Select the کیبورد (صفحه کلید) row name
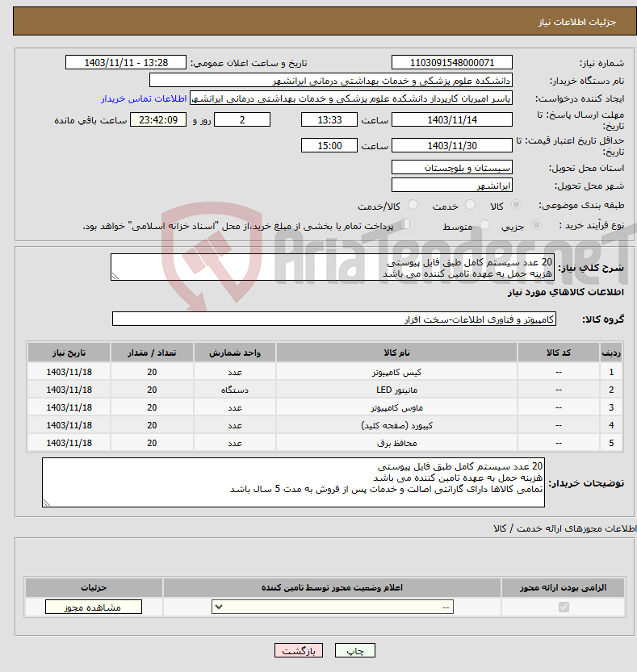The image size is (637, 672). (x=396, y=425)
